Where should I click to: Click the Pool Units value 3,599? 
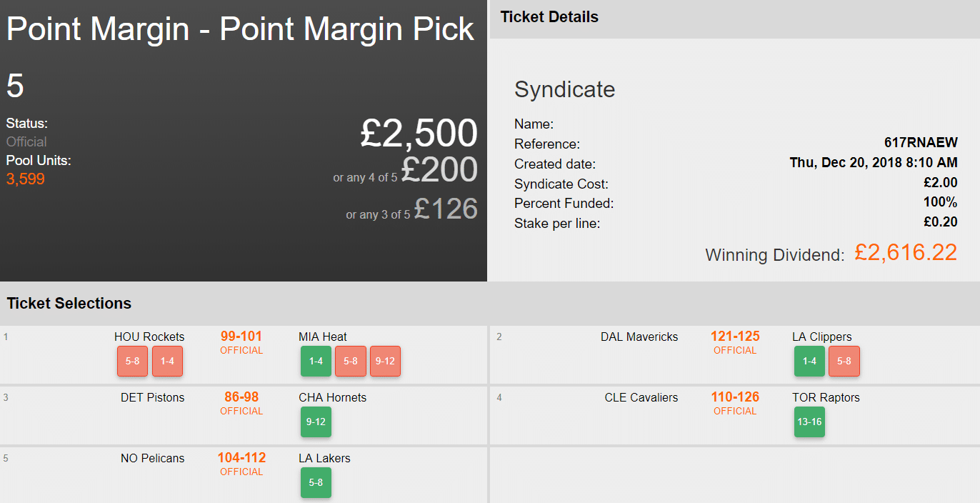click(26, 179)
